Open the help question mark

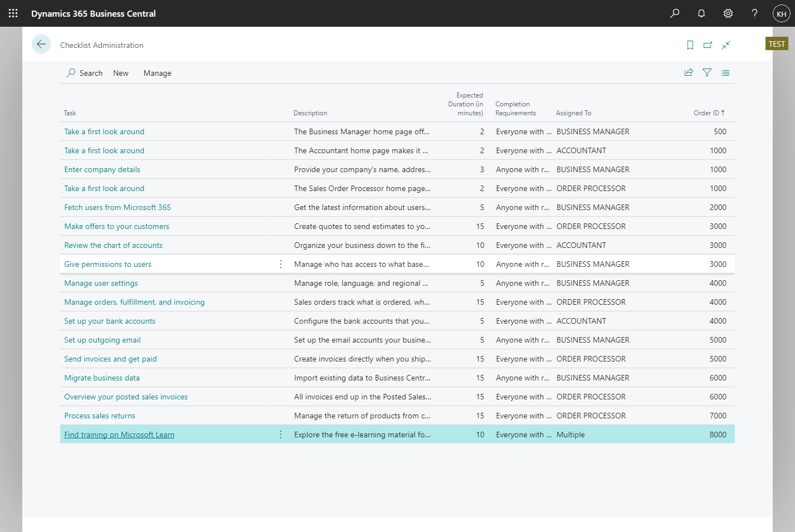pos(755,13)
